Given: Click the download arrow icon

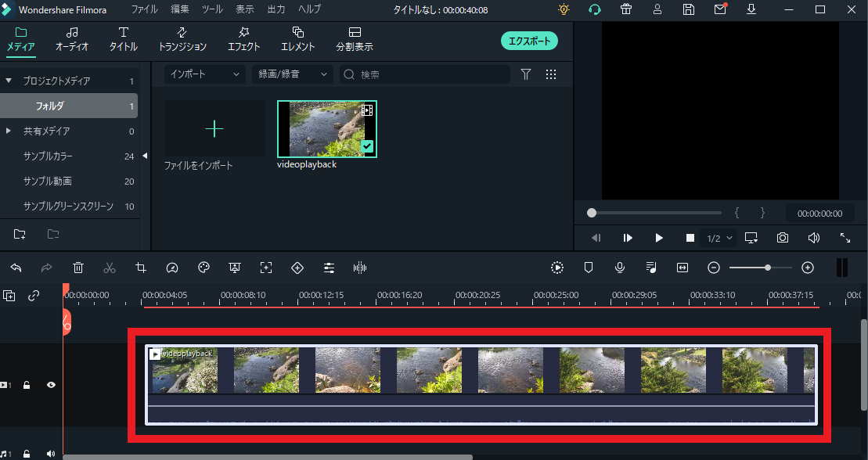Looking at the screenshot, I should (751, 9).
